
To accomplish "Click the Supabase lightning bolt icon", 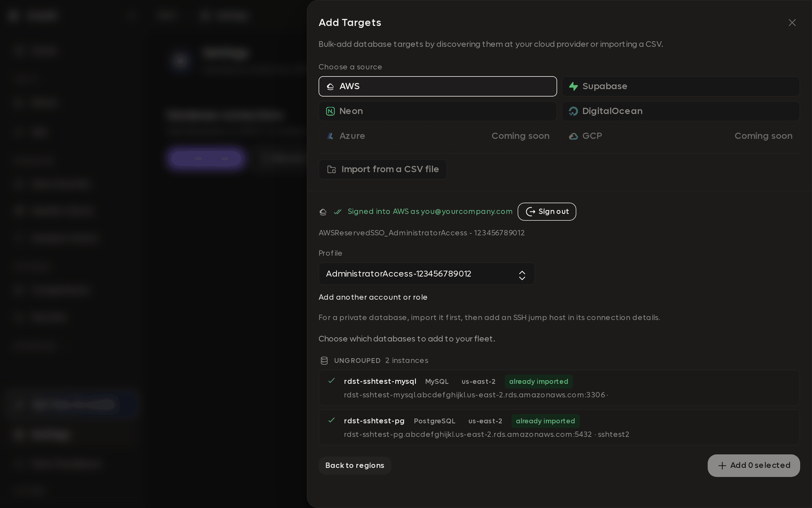I will pyautogui.click(x=573, y=86).
